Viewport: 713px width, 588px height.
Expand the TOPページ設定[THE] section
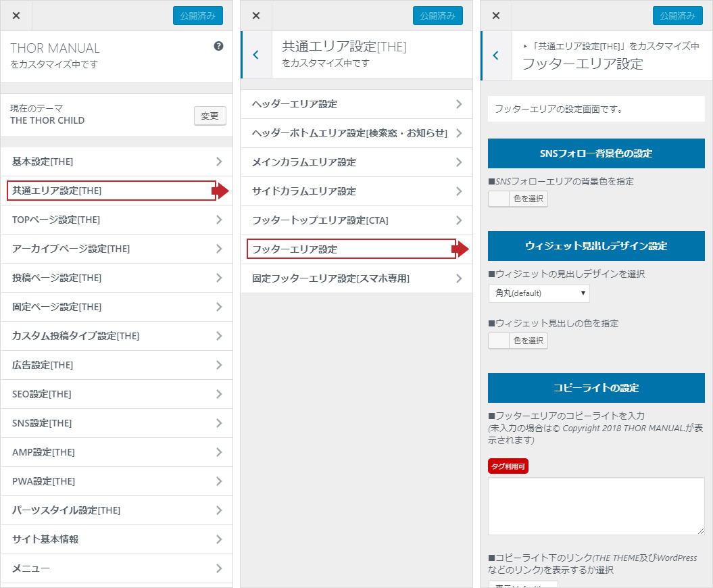[116, 220]
